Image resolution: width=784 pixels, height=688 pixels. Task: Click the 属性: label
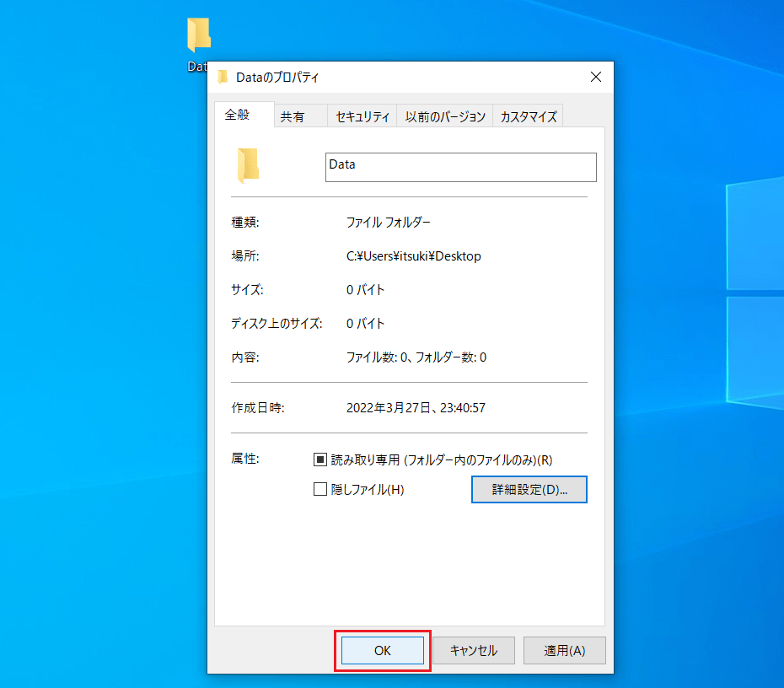coord(245,459)
